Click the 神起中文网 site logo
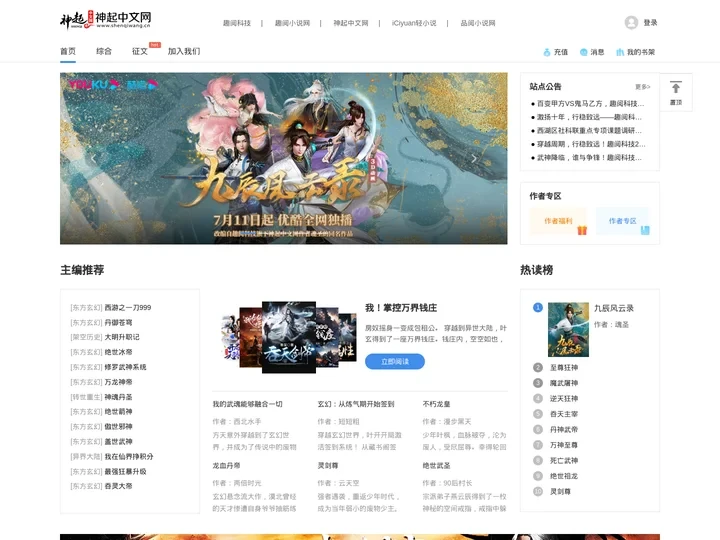The height and width of the screenshot is (540, 720). [106, 20]
